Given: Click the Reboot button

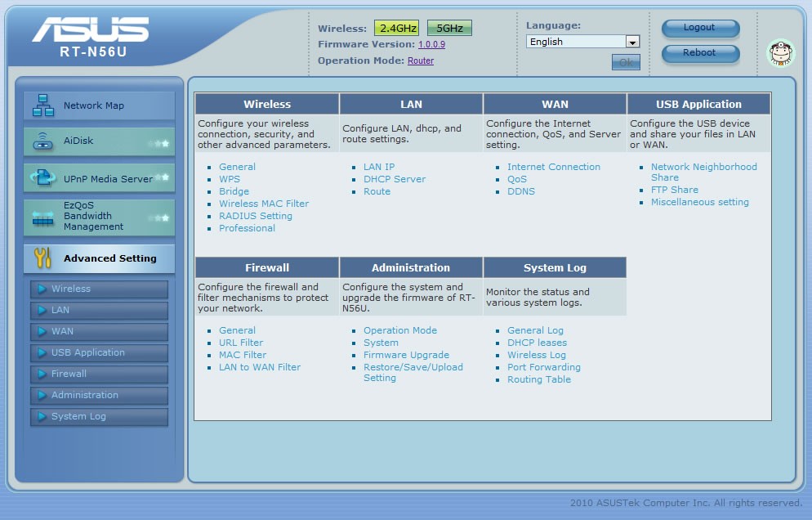Looking at the screenshot, I should click(x=700, y=53).
